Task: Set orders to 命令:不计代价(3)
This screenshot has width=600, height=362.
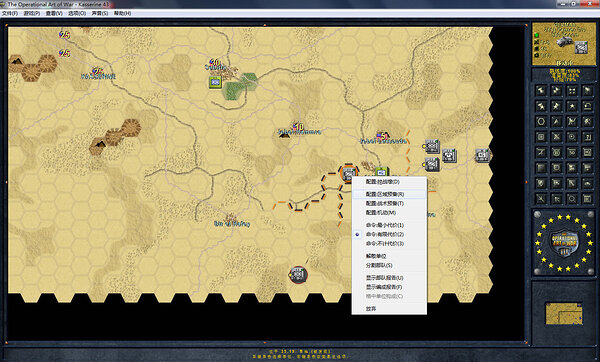Action: tap(384, 243)
